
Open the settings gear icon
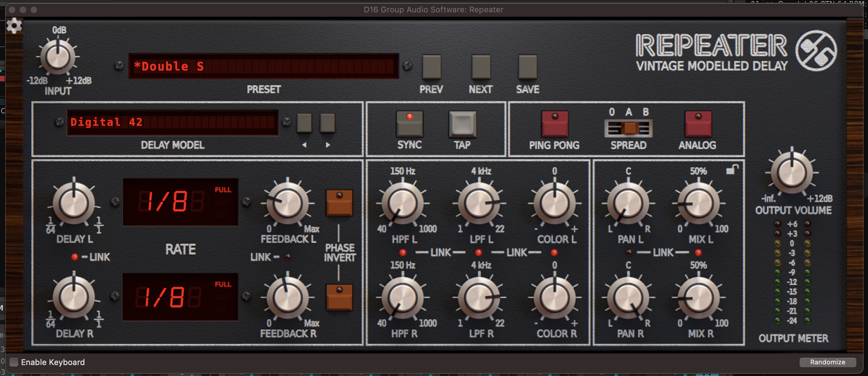click(x=14, y=26)
